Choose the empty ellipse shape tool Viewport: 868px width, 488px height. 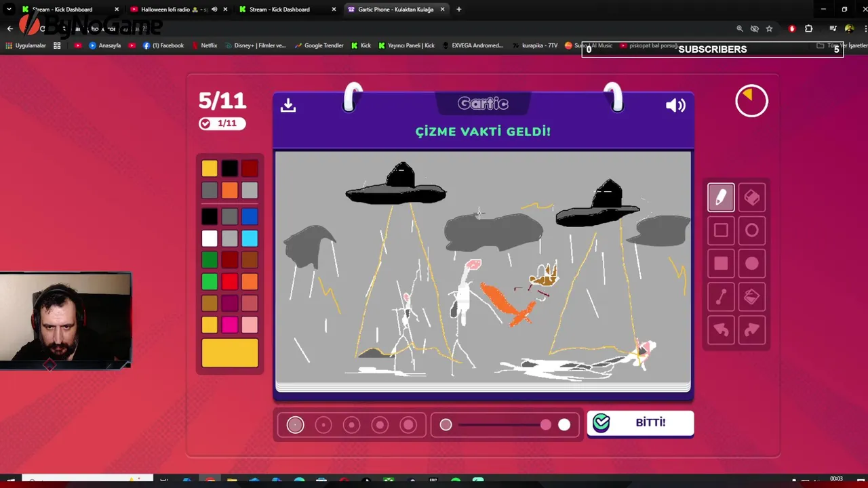coord(751,230)
